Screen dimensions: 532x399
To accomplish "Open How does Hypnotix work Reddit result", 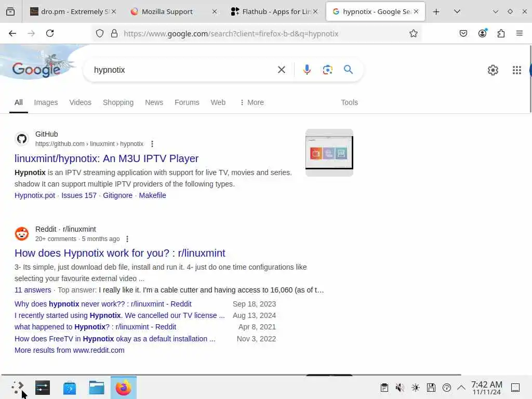I will 120,253.
